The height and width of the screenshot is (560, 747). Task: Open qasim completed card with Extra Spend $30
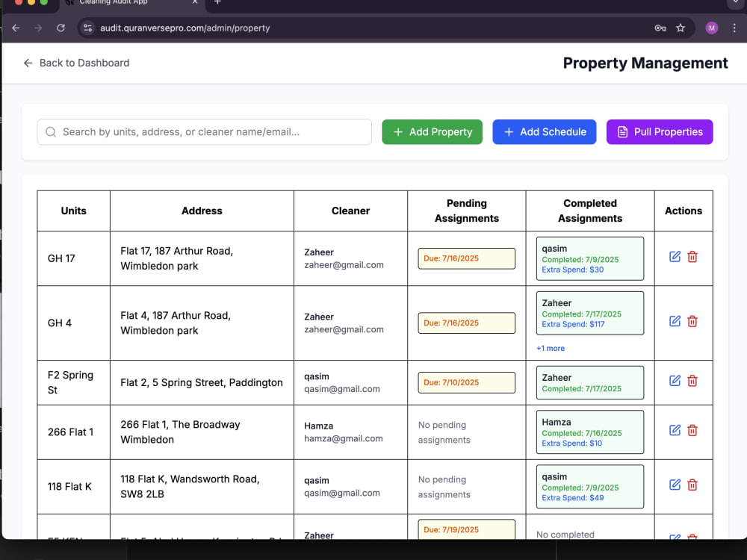pos(590,258)
